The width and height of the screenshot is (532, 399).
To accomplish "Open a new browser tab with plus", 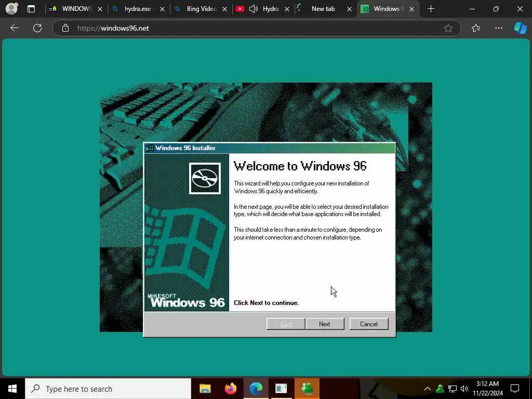I will coord(431,9).
